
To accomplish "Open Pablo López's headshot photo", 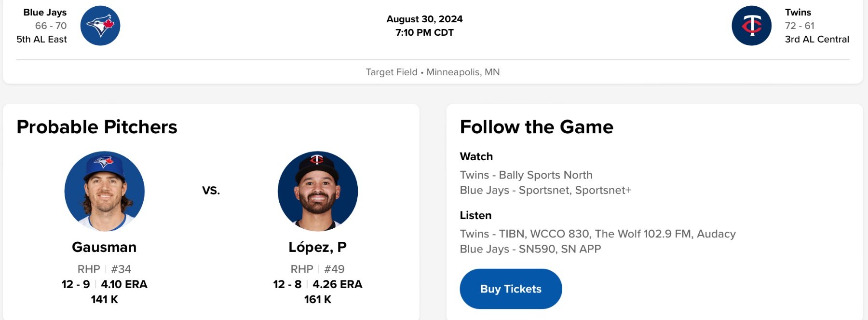I will [318, 191].
